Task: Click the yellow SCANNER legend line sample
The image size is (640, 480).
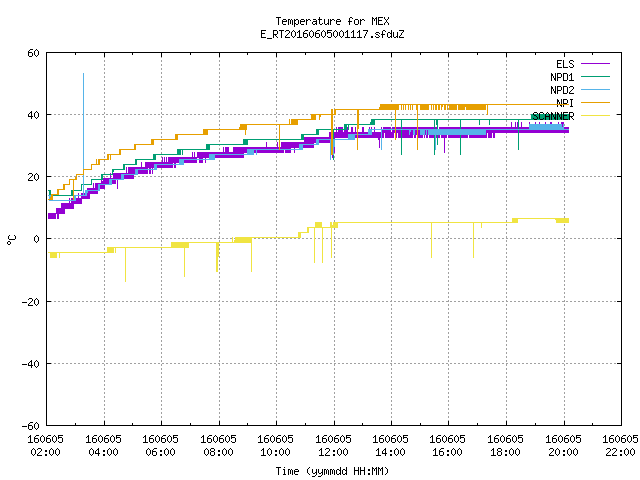Action: (x=595, y=116)
